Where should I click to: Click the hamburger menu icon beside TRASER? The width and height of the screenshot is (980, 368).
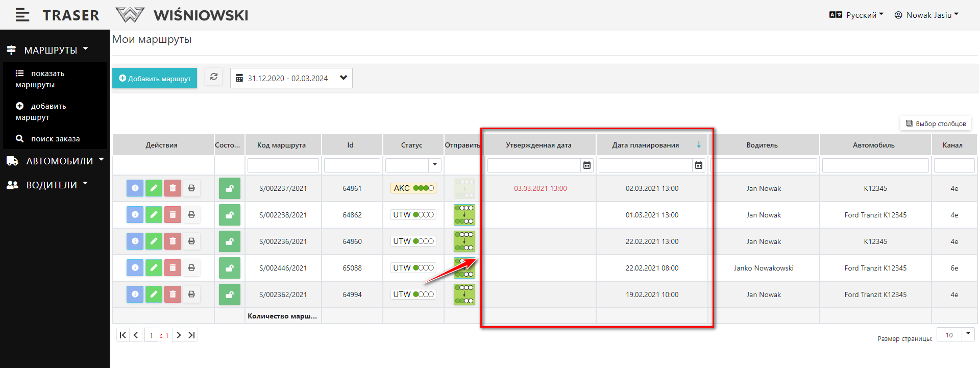(22, 15)
